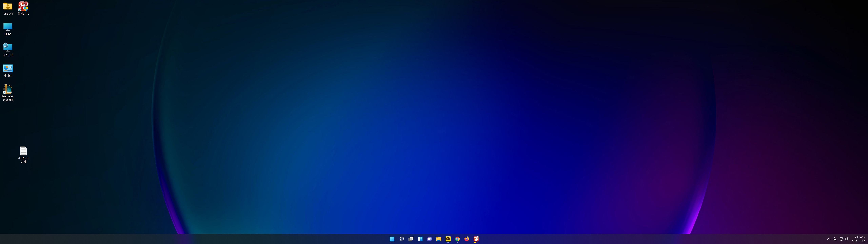Open the Windows Start menu
The image size is (868, 244).
pos(392,239)
